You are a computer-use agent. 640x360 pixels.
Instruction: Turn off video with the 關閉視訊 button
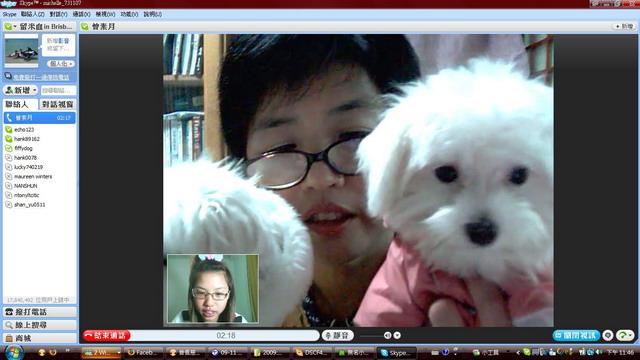[x=576, y=336]
